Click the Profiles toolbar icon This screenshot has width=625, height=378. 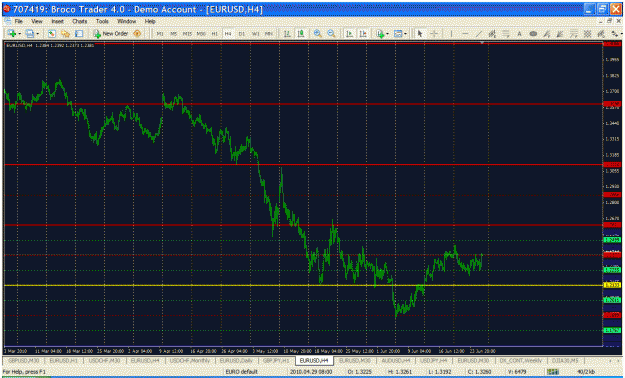tap(29, 34)
